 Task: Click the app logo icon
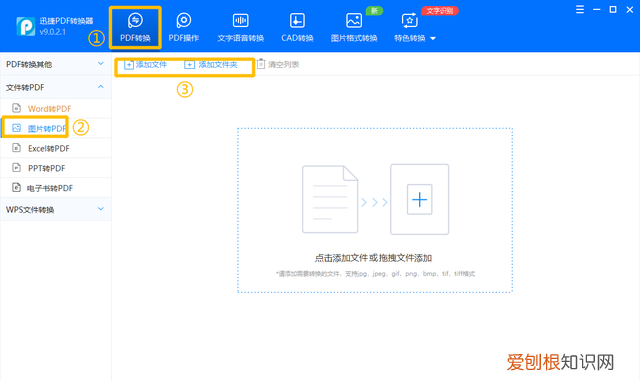[x=26, y=27]
